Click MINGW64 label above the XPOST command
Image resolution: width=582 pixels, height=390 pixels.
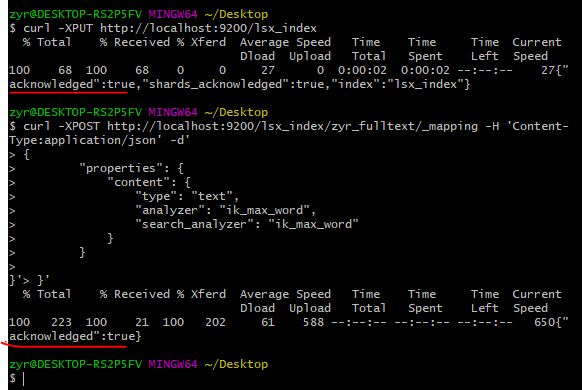tap(173, 112)
